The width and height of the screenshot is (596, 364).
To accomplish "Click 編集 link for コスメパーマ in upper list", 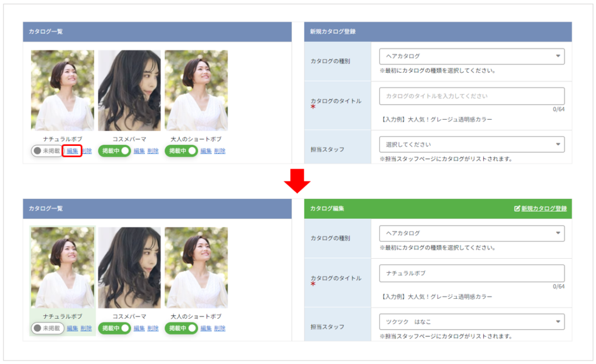I will pos(139,151).
